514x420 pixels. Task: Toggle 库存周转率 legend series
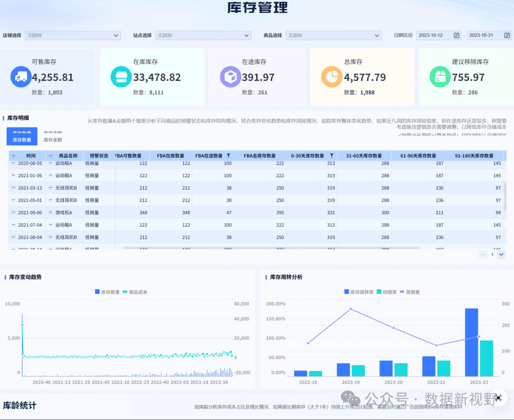(359, 292)
